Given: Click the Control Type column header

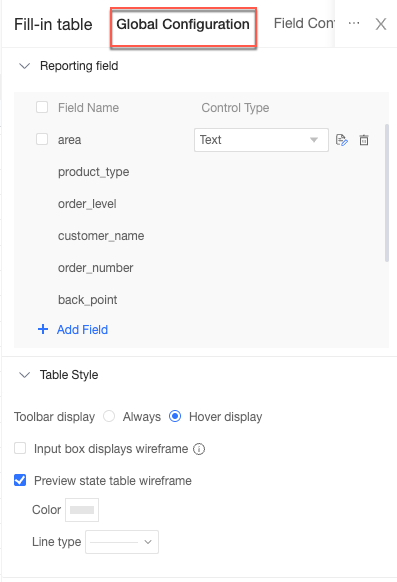Looking at the screenshot, I should (235, 108).
